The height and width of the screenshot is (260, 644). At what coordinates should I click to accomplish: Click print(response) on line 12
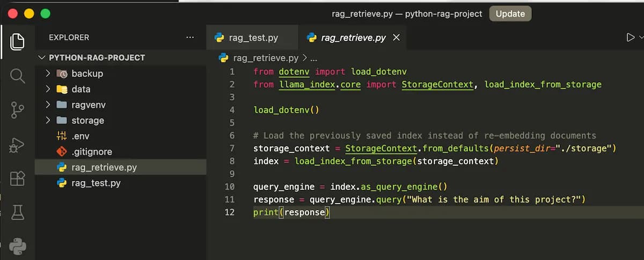pyautogui.click(x=291, y=213)
